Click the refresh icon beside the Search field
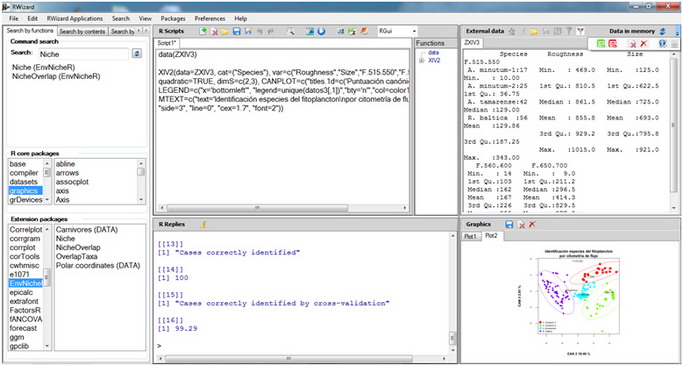Screen dimensions: 683x366 click(137, 53)
